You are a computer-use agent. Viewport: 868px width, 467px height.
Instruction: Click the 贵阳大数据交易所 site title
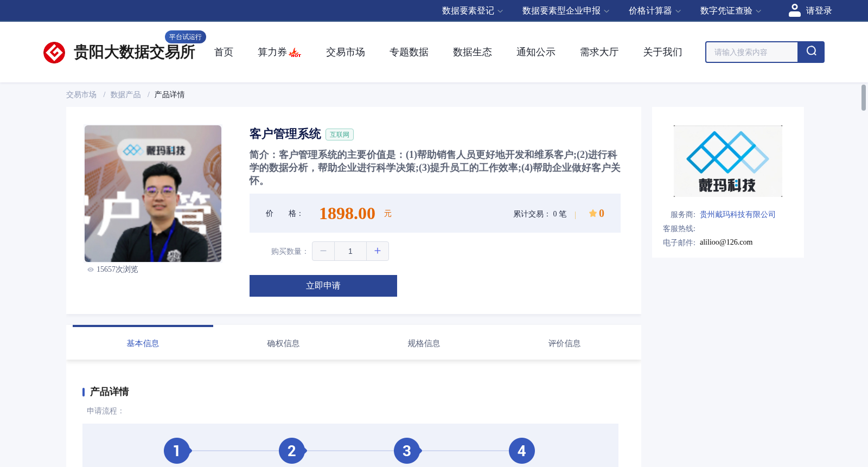135,52
